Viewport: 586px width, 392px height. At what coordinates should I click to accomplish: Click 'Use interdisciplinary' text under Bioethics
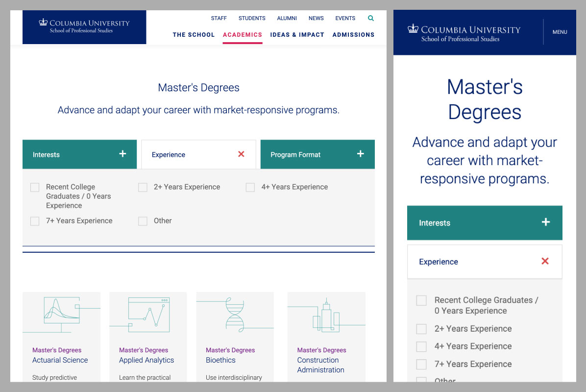point(234,377)
